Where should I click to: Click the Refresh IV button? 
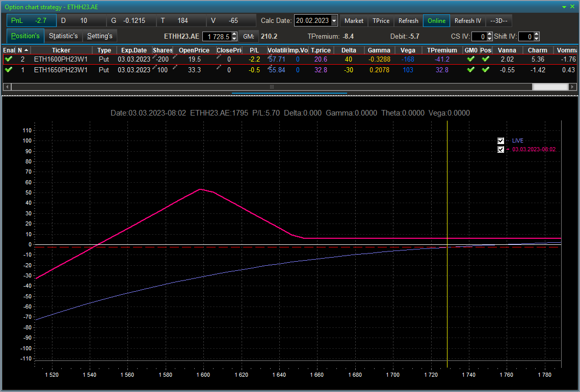(468, 21)
